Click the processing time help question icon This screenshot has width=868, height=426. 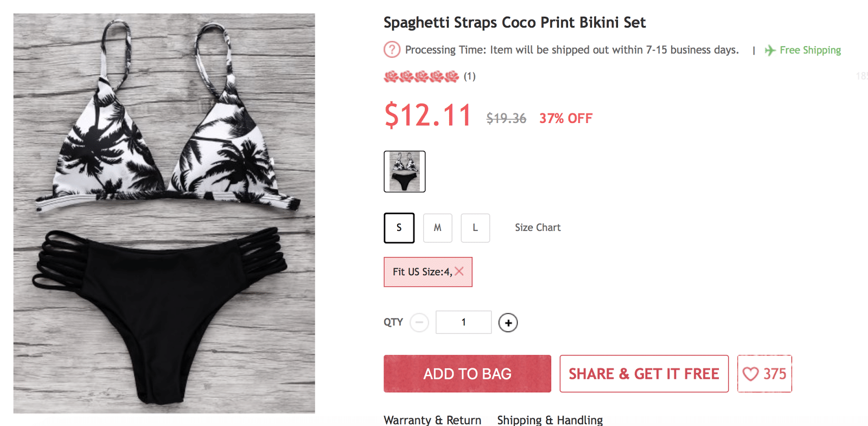click(x=392, y=50)
